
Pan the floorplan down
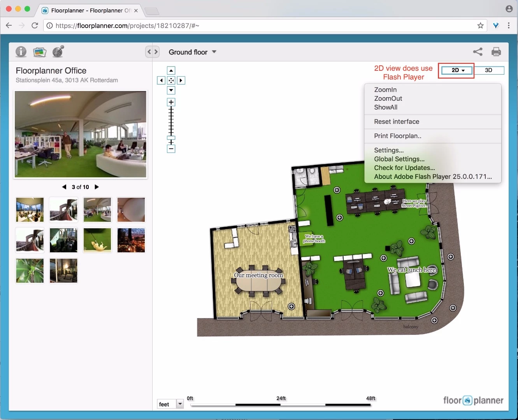click(171, 90)
